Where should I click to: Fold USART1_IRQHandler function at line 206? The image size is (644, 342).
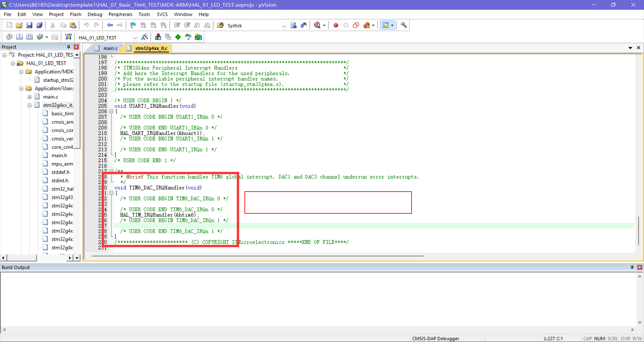pos(111,112)
